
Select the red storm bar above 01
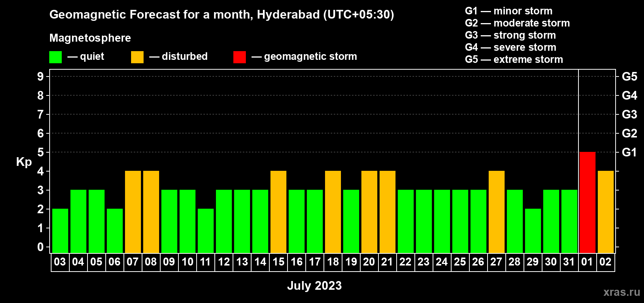[587, 202]
